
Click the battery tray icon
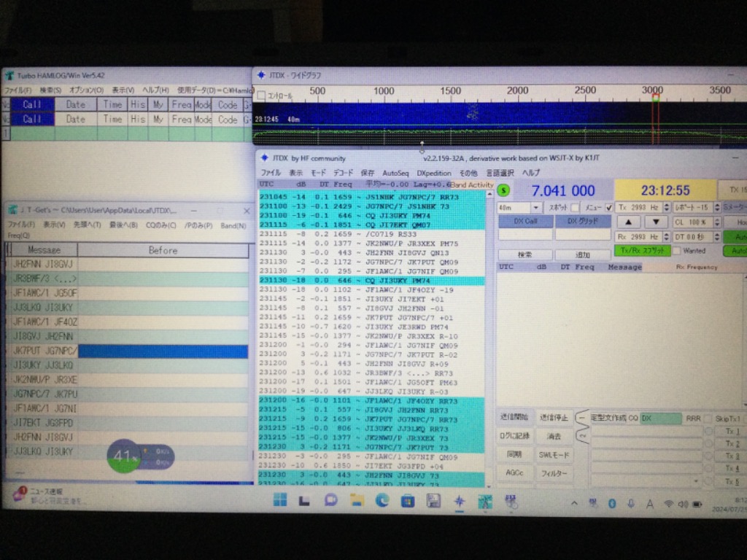click(697, 504)
